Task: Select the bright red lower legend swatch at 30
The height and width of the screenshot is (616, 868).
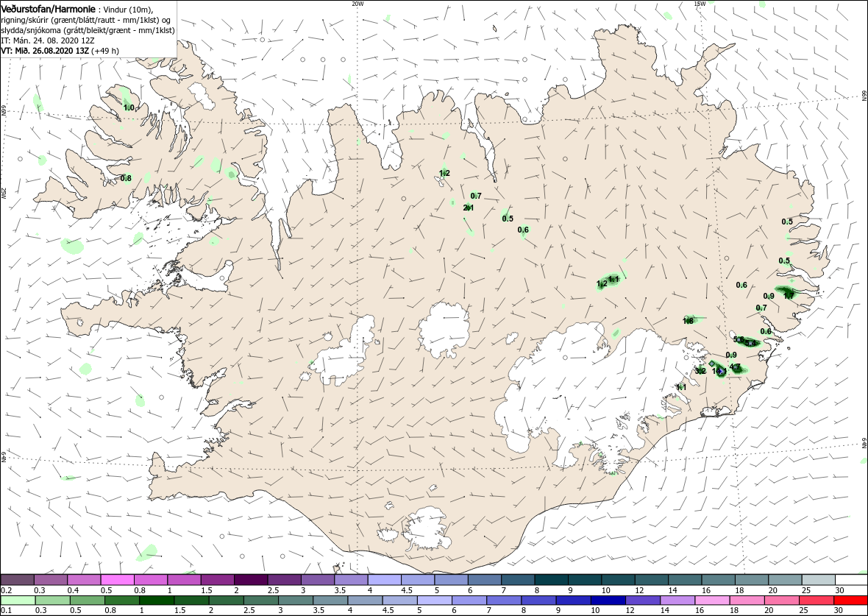Action: (851, 601)
